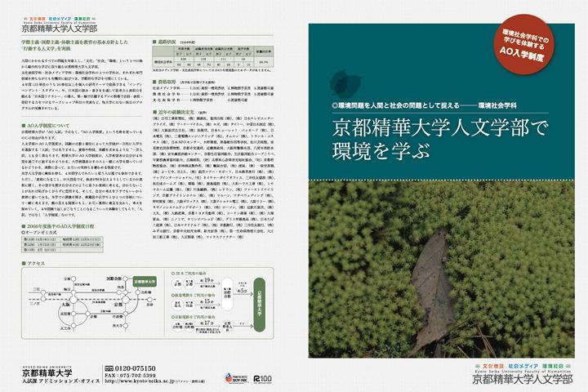Click the orange 文化表現 label under the moss photo
Viewport: 588px width, 392px height.
[492, 366]
